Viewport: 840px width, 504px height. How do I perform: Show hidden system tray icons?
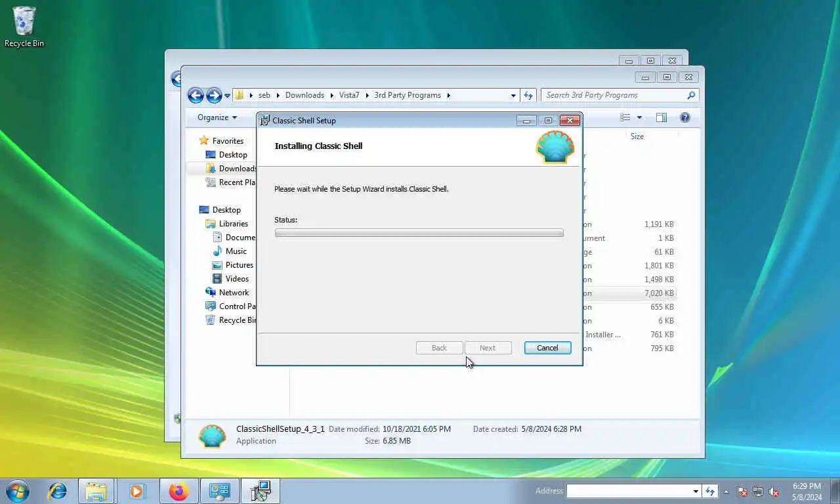[726, 492]
